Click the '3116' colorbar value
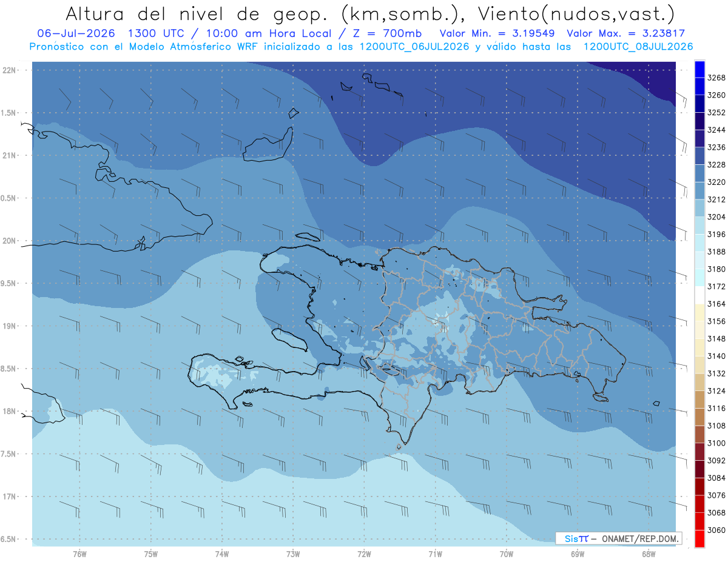Image resolution: width=728 pixels, height=562 pixels. pyautogui.click(x=716, y=409)
